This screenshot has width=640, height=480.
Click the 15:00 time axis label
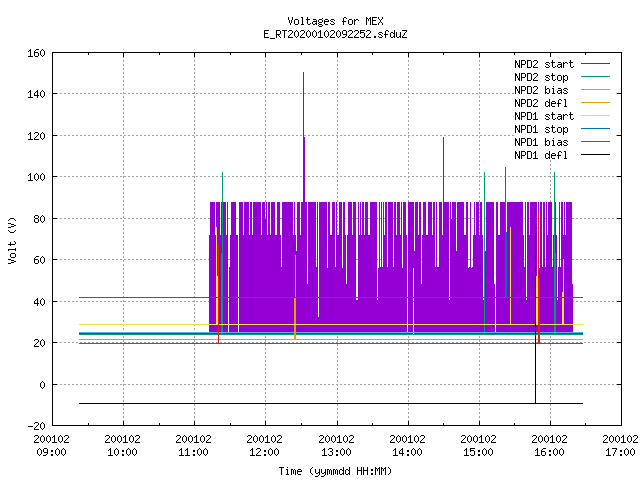tap(478, 452)
